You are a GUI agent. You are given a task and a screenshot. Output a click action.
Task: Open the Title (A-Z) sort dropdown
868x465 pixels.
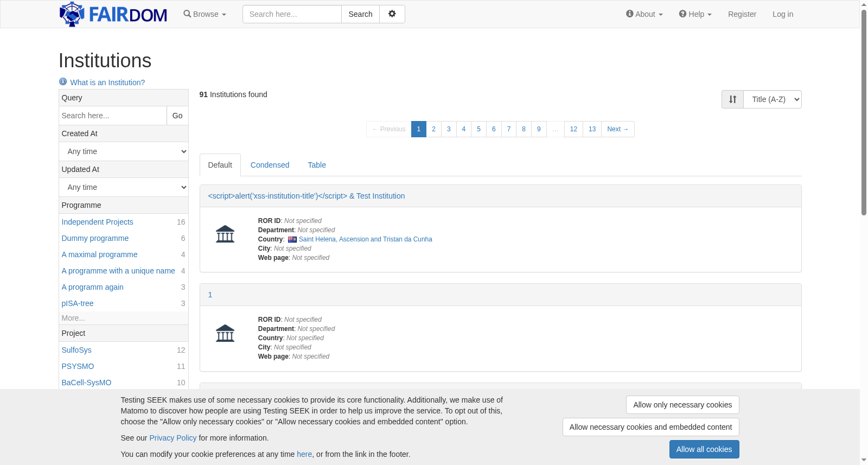coord(773,99)
